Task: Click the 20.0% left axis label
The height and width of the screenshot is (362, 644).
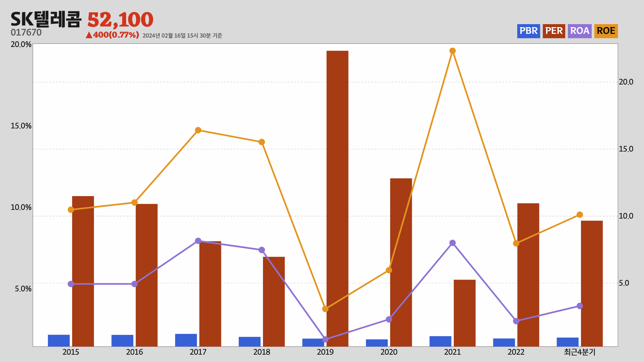Action: tap(21, 45)
